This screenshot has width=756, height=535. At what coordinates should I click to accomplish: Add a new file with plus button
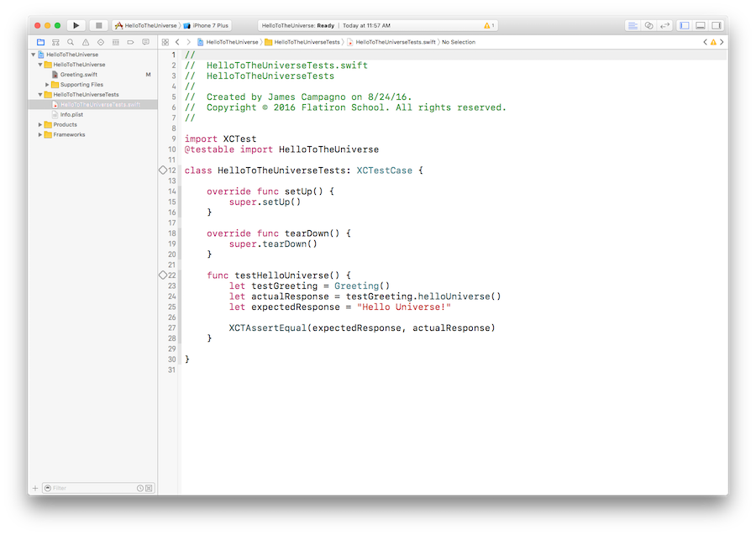[x=34, y=488]
